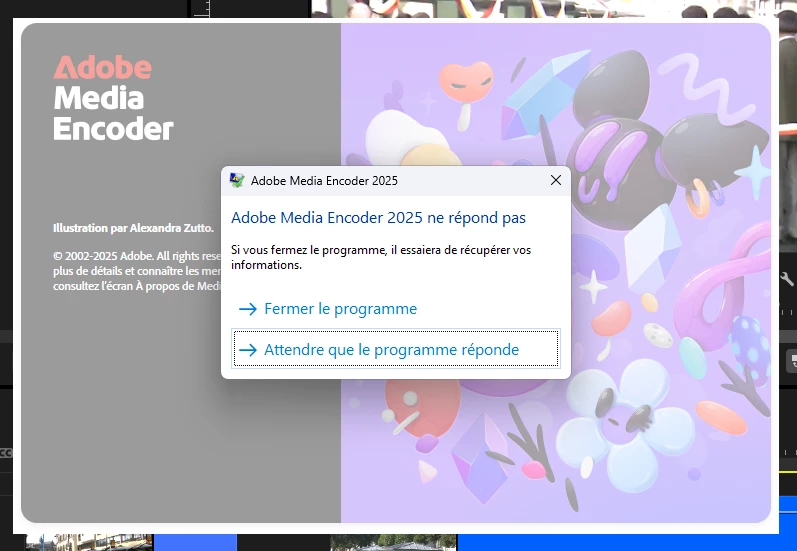Click the Adobe Media Encoder dialog icon
The image size is (797, 551).
[x=237, y=180]
